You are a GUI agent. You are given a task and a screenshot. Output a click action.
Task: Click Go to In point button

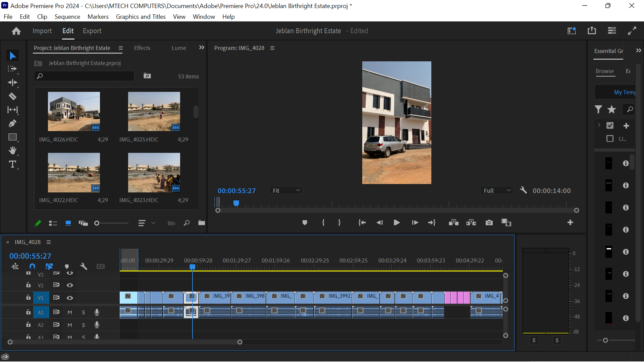coord(362,223)
